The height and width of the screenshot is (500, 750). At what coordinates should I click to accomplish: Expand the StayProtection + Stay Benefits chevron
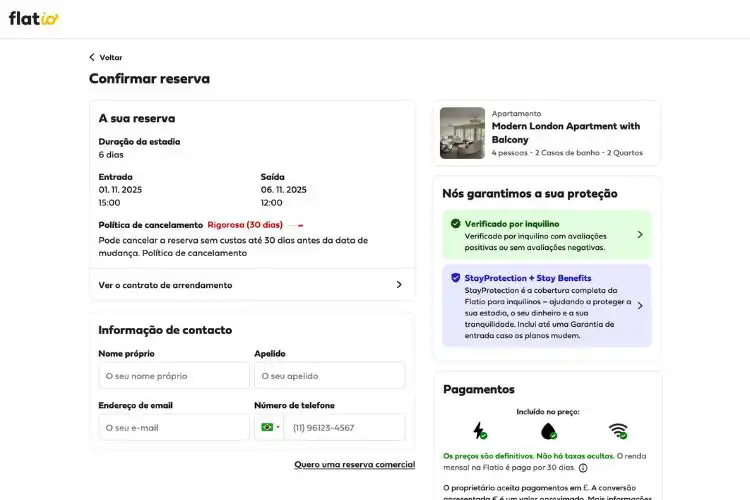(x=640, y=305)
